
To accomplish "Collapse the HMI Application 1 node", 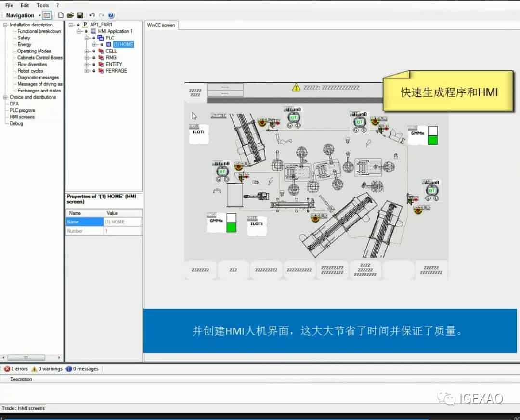I will click(78, 31).
